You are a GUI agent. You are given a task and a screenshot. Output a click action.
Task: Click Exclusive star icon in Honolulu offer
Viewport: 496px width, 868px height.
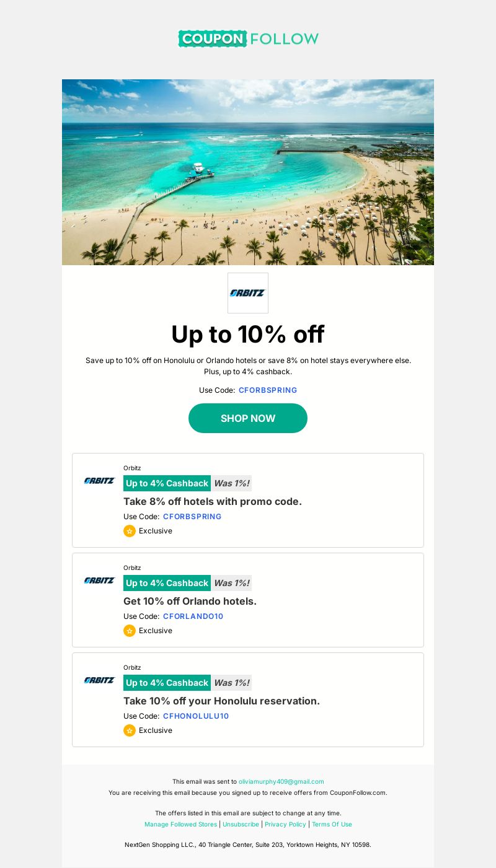tap(130, 730)
